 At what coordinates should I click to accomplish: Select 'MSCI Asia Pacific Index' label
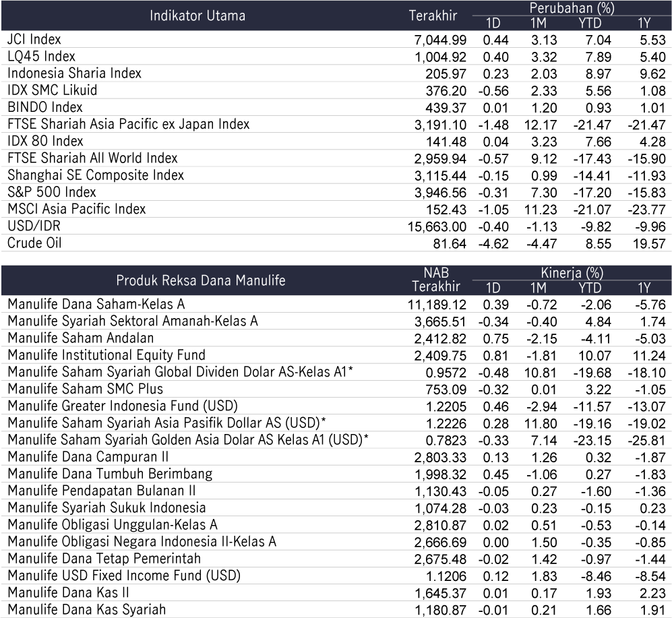(77, 209)
